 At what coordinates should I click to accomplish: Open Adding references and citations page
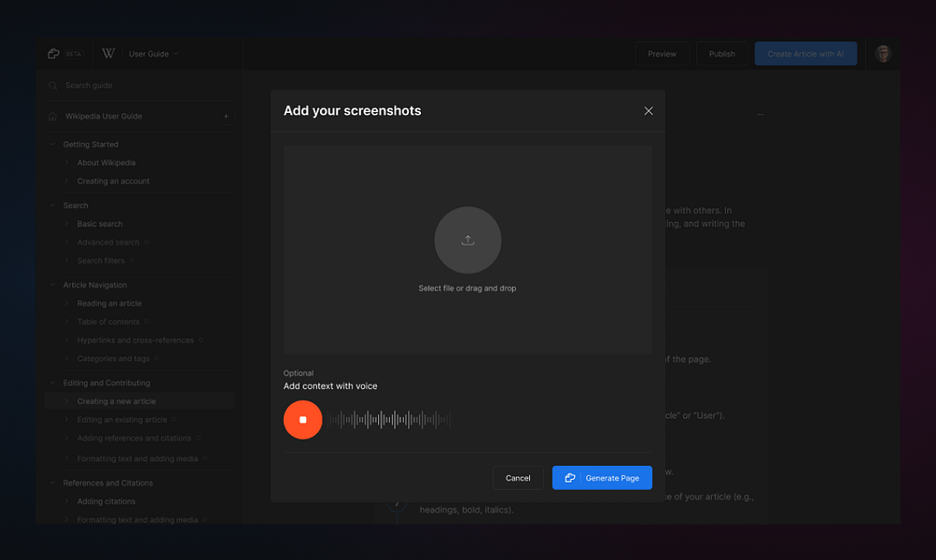(x=134, y=439)
